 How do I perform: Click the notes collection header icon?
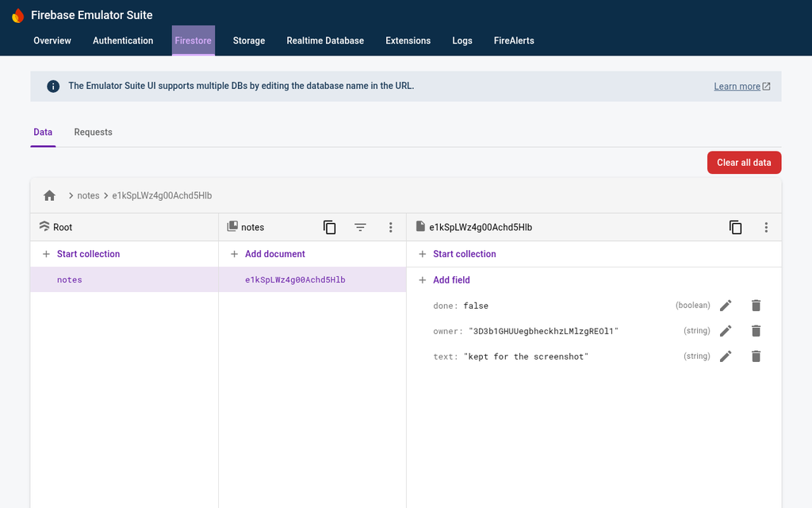[232, 226]
